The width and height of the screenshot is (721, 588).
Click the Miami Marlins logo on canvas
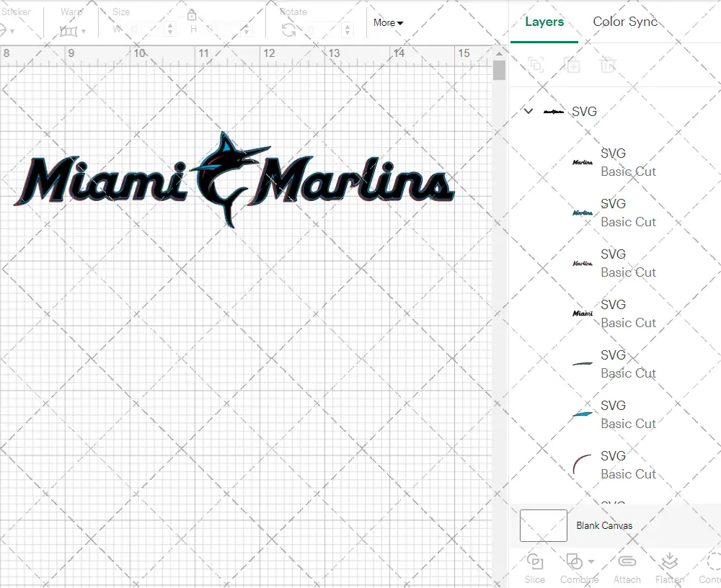click(232, 180)
